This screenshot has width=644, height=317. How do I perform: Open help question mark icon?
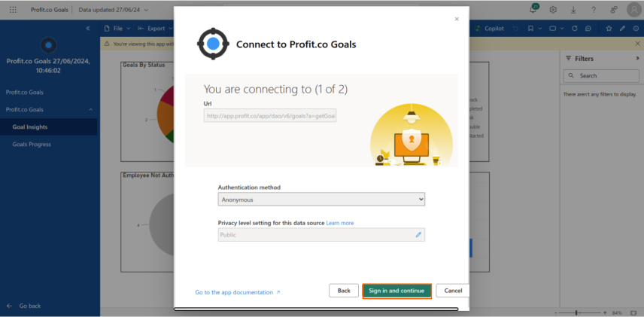click(594, 10)
